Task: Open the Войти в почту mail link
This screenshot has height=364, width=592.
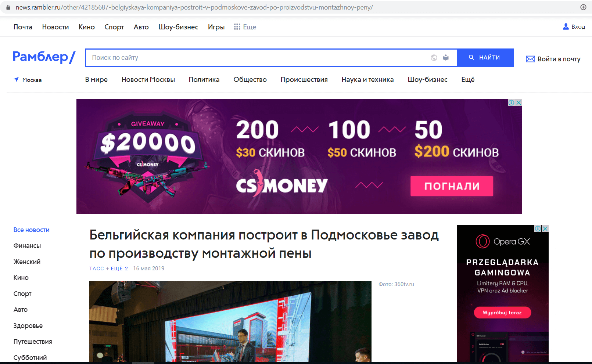Action: click(553, 59)
